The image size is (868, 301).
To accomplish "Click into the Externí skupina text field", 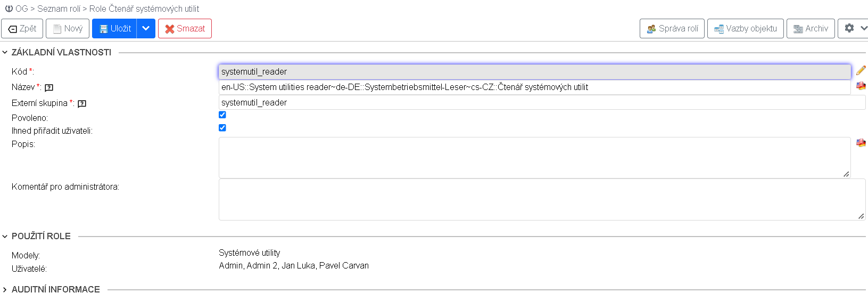I will (x=542, y=102).
